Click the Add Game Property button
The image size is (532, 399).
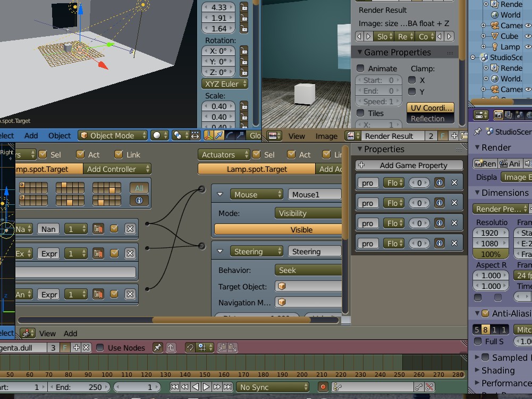click(408, 165)
